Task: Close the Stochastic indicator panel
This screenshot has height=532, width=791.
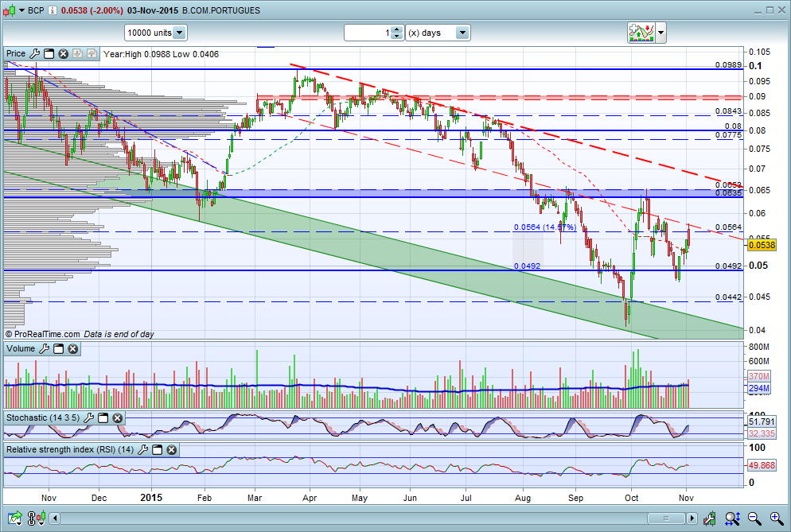Action: pos(117,417)
